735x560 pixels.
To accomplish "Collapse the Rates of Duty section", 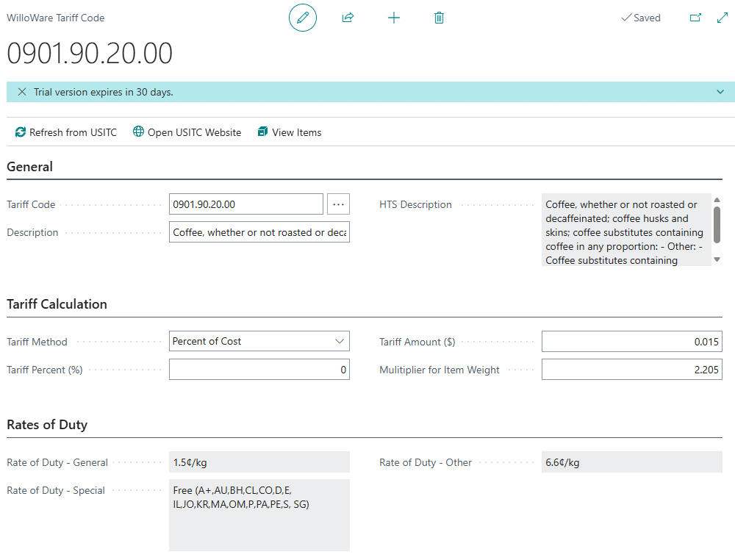I will [x=47, y=425].
